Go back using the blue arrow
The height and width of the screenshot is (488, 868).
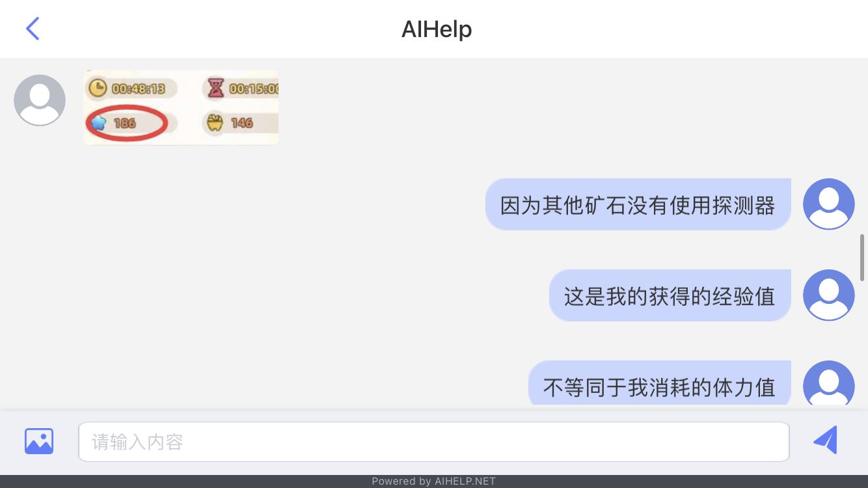33,29
